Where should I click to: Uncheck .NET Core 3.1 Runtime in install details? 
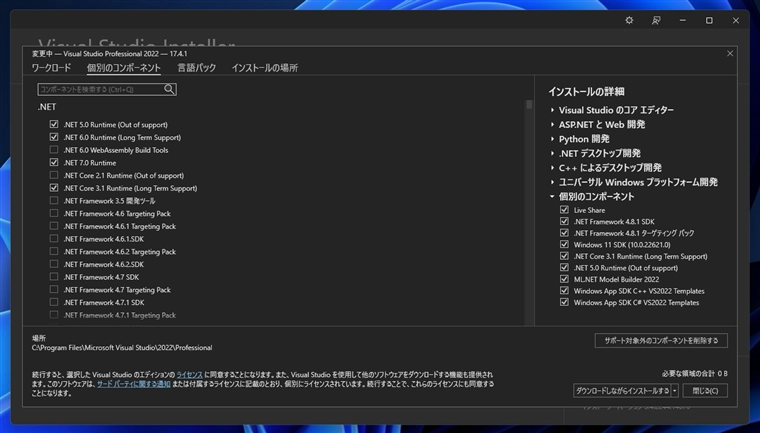[564, 256]
